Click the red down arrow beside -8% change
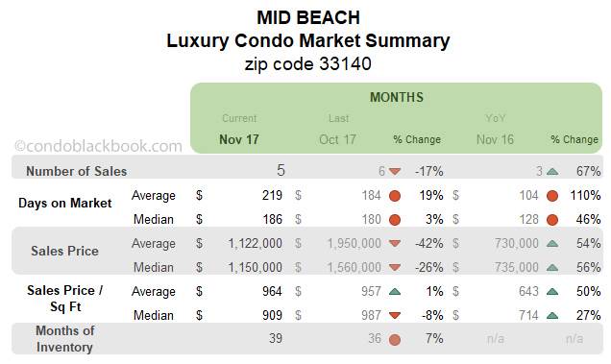The image size is (611, 364). [395, 315]
